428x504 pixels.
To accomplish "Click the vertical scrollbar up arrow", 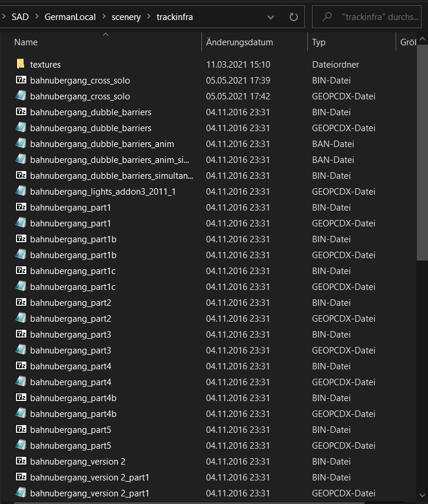I will pyautogui.click(x=422, y=39).
